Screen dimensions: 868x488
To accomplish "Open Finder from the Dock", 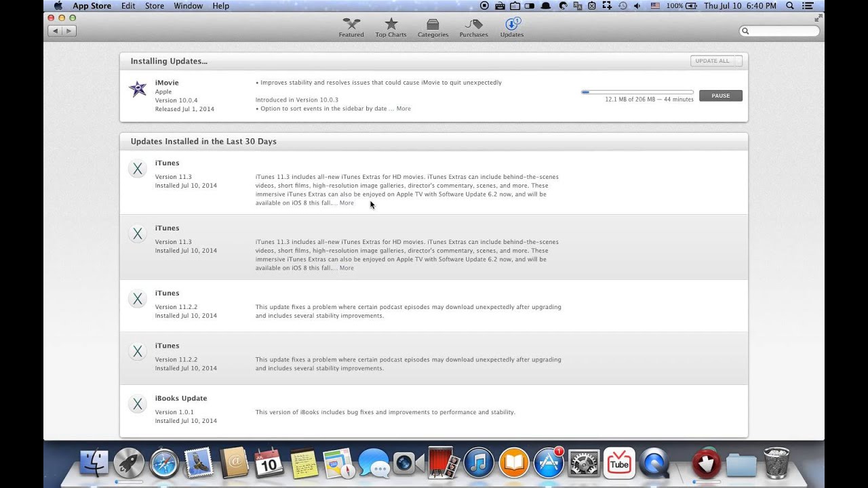I will pyautogui.click(x=94, y=464).
